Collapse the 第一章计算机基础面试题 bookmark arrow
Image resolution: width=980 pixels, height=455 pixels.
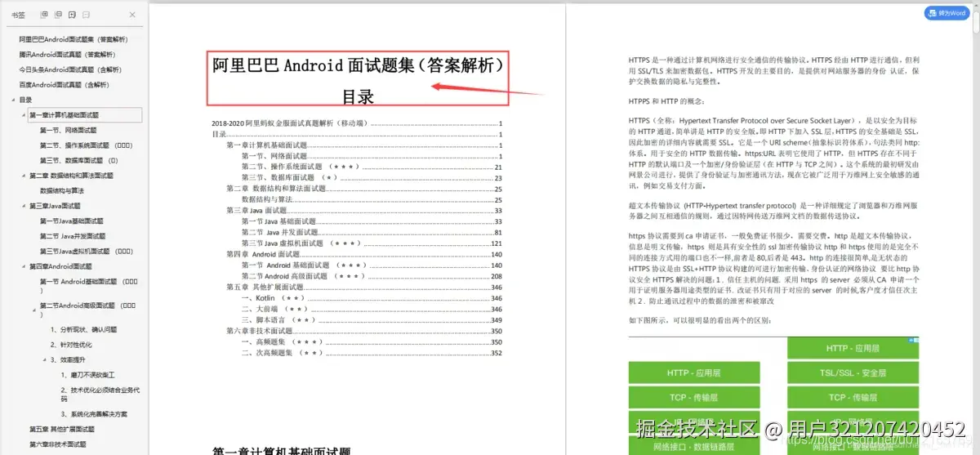coord(24,115)
